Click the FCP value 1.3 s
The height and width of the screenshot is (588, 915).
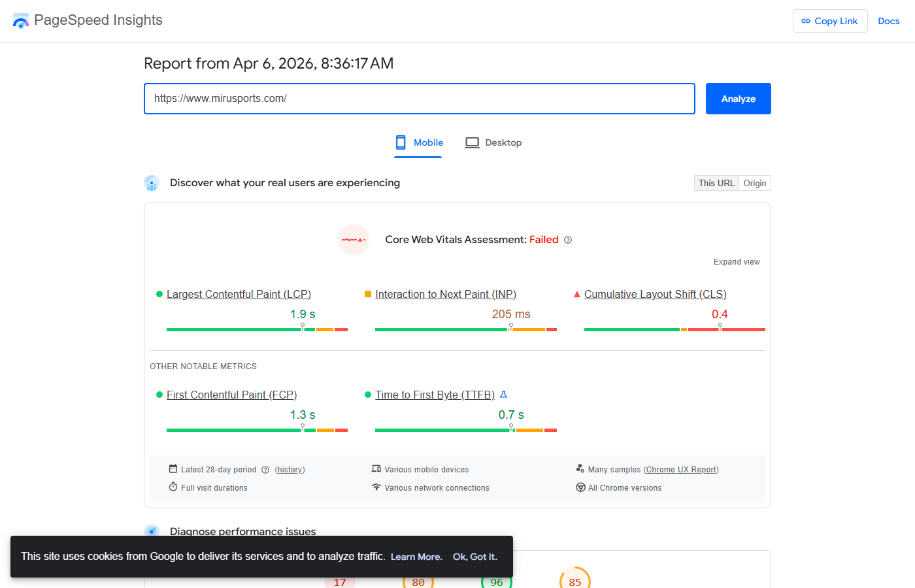pos(303,415)
